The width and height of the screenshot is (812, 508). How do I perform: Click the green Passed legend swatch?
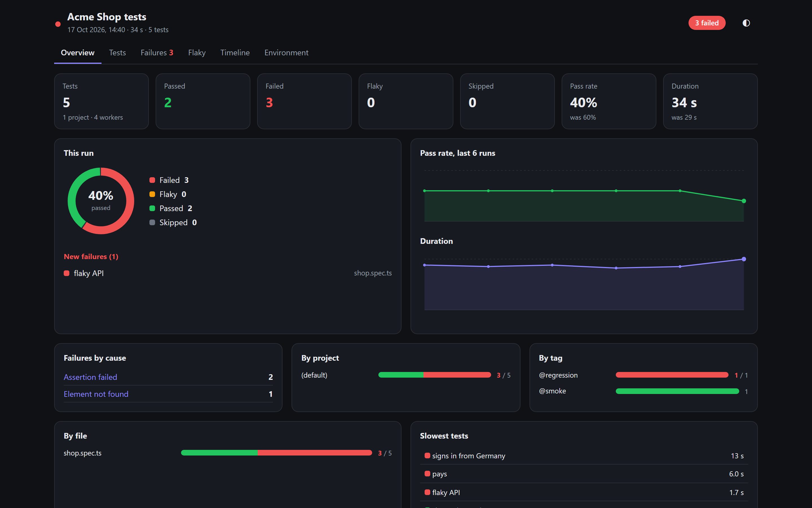[x=152, y=208]
